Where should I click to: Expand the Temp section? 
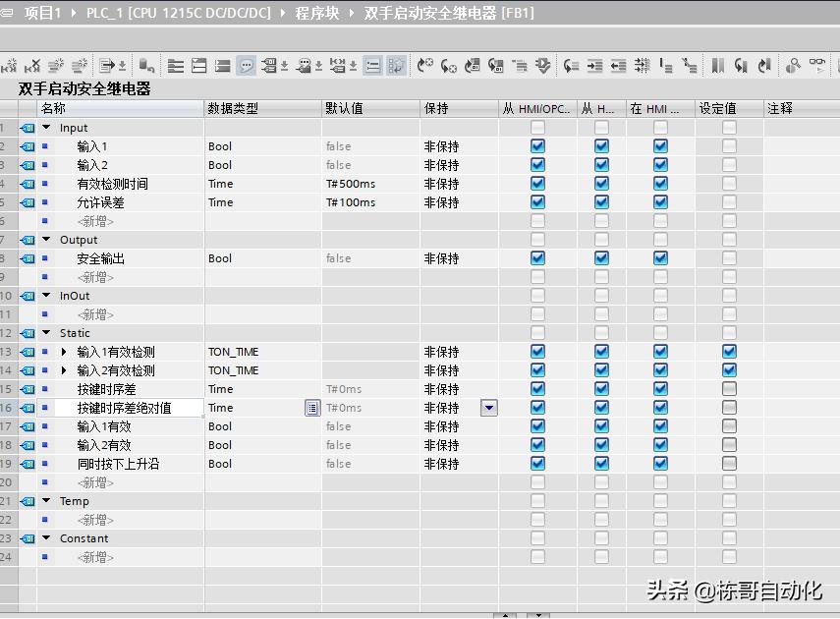[x=45, y=501]
